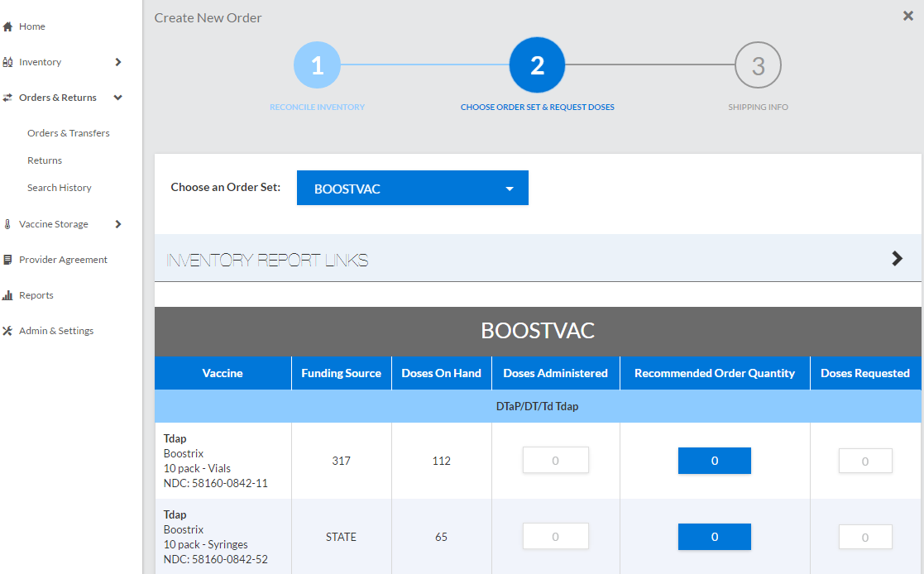Expand the Inventory Report Links section
The image size is (924, 574).
coord(897,258)
